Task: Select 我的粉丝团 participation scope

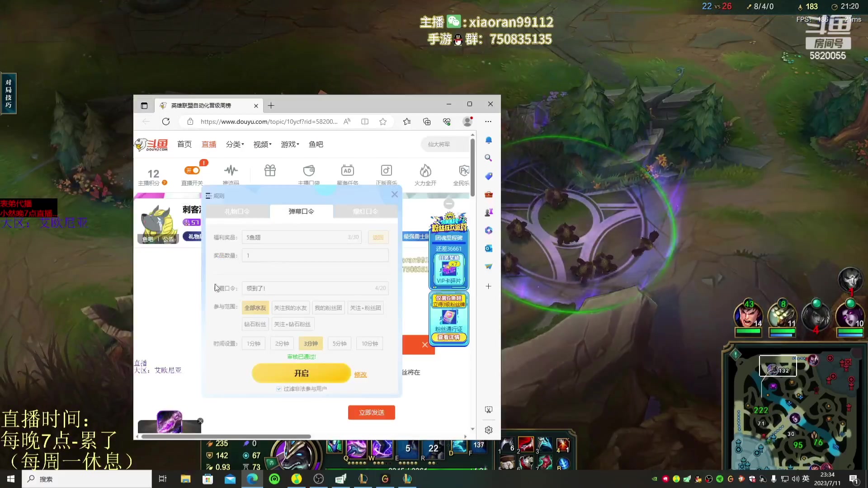Action: (x=328, y=308)
